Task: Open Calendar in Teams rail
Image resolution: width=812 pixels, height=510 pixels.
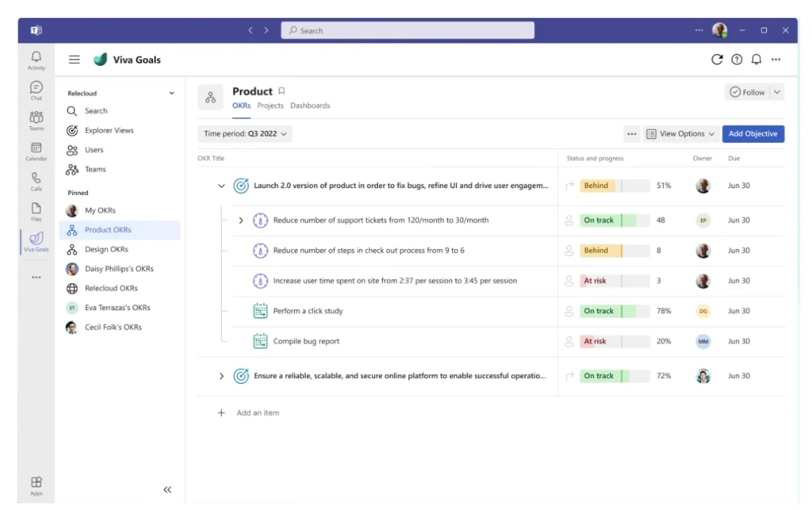Action: click(36, 151)
